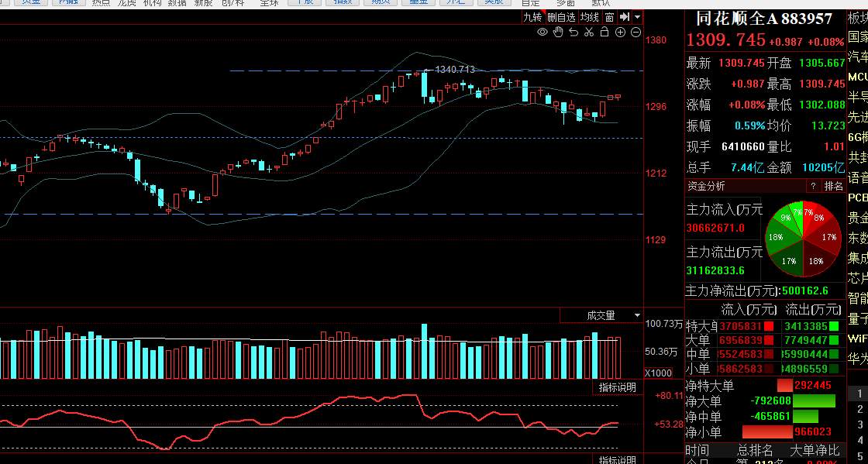Click the question mark help in 资金分析
Screen dimensions: 868x464
813,187
